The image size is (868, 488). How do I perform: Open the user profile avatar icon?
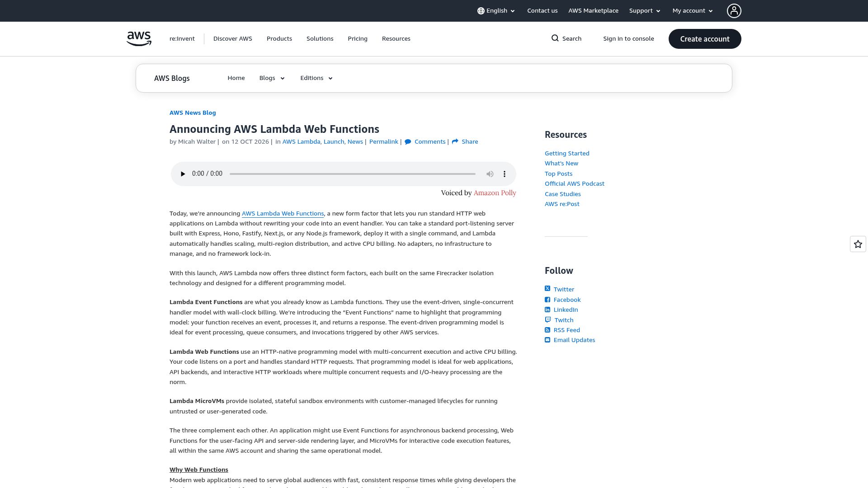click(x=734, y=11)
